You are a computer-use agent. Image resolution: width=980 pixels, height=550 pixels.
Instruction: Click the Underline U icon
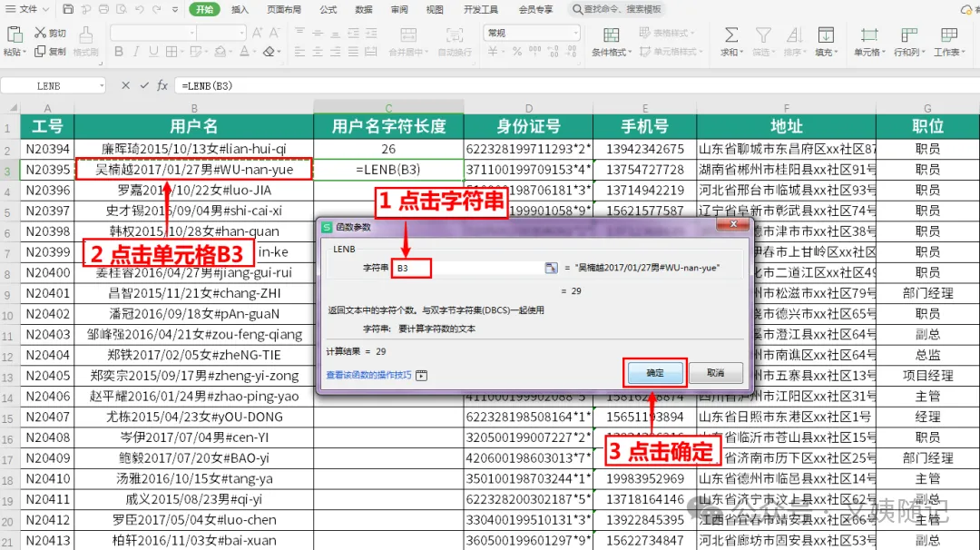(153, 52)
